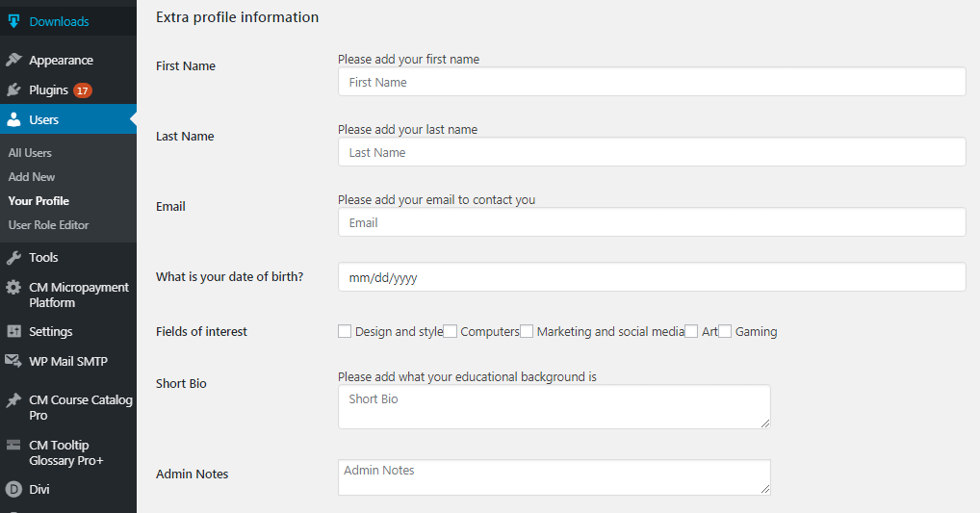Click the Appearance paintbrush icon
980x513 pixels.
pyautogui.click(x=13, y=60)
